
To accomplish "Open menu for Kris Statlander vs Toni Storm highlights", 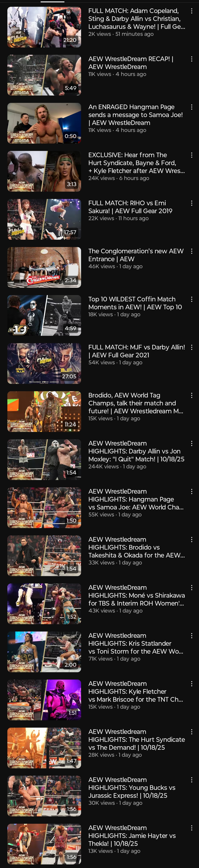I will coord(192,635).
